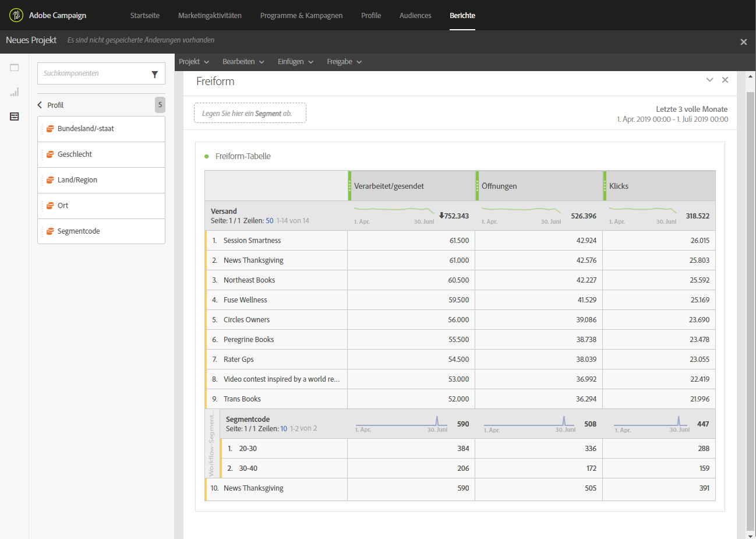Select the Video contest inspired row
Screen dimensions: 756x539
460,379
